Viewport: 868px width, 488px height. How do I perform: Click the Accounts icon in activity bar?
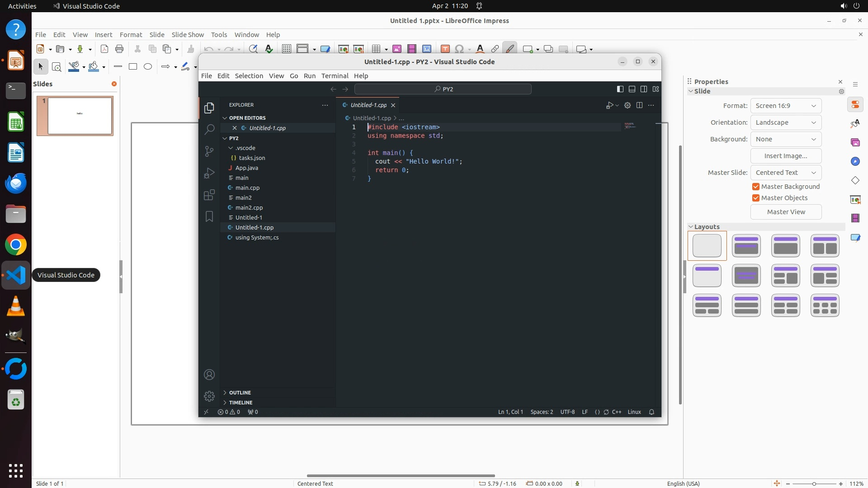point(209,375)
